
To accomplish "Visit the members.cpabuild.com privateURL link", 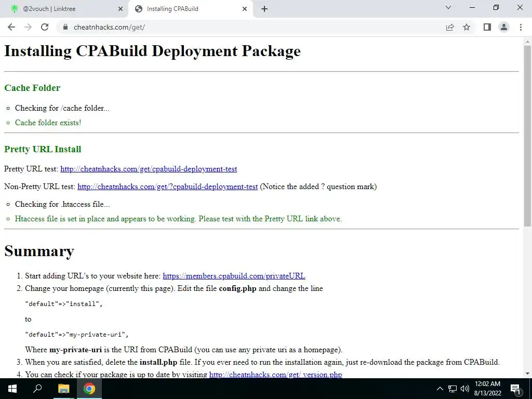I will [x=234, y=276].
